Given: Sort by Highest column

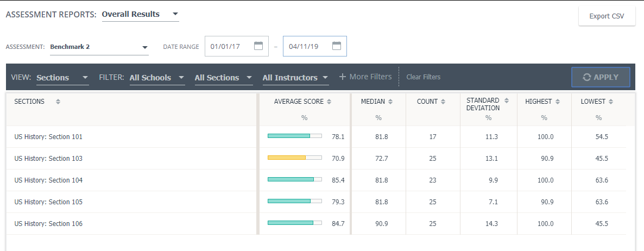Looking at the screenshot, I should click(x=557, y=102).
